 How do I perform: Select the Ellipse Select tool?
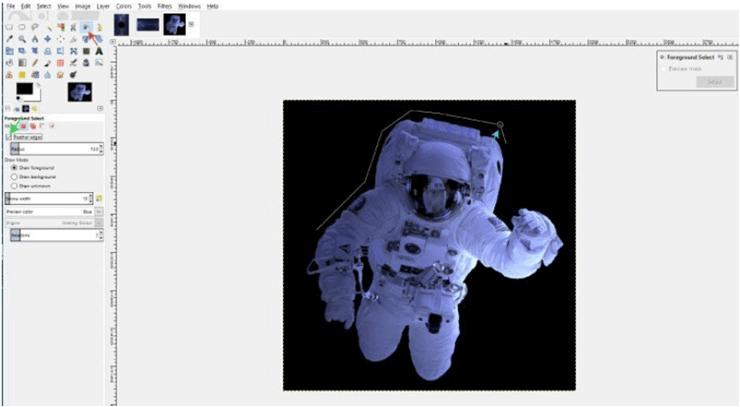(x=22, y=27)
